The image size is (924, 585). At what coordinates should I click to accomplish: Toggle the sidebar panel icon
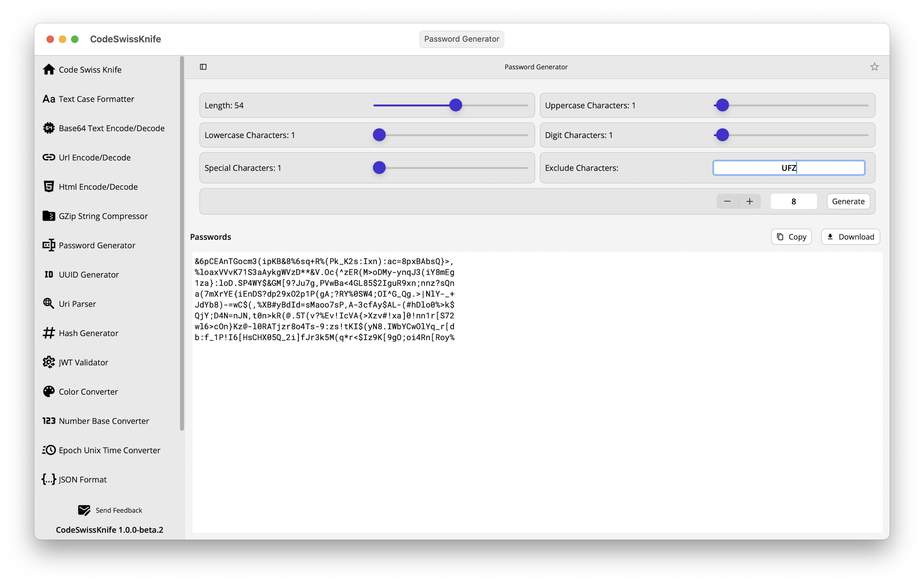point(203,67)
